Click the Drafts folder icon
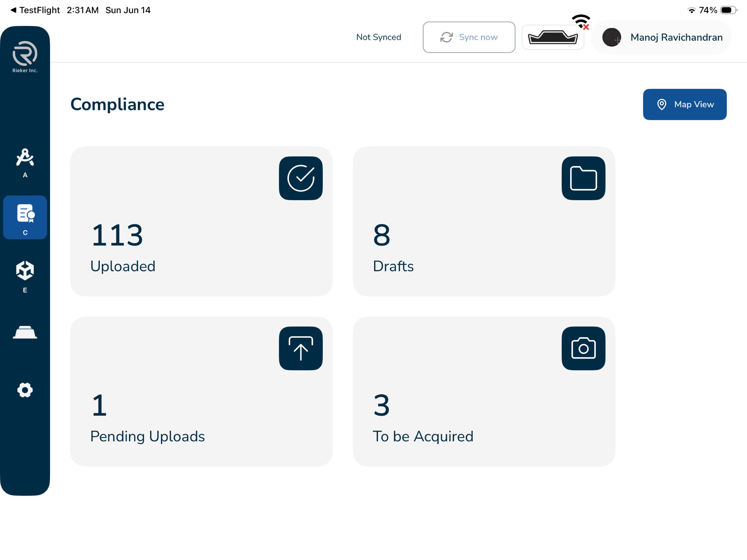 pos(583,178)
